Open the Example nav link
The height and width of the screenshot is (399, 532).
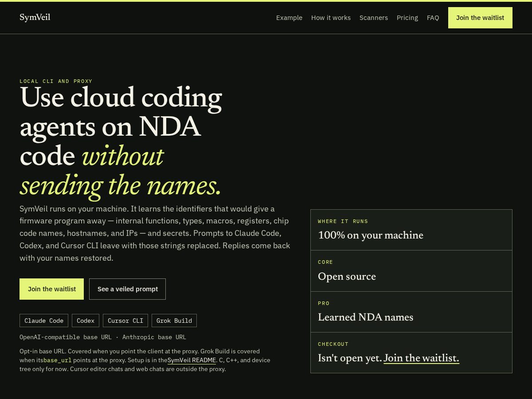click(x=289, y=18)
